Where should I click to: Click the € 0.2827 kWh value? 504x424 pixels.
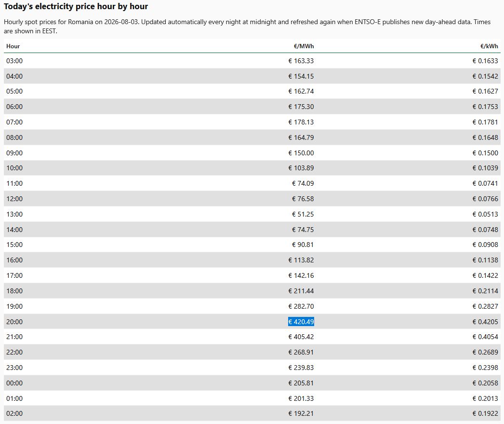485,306
